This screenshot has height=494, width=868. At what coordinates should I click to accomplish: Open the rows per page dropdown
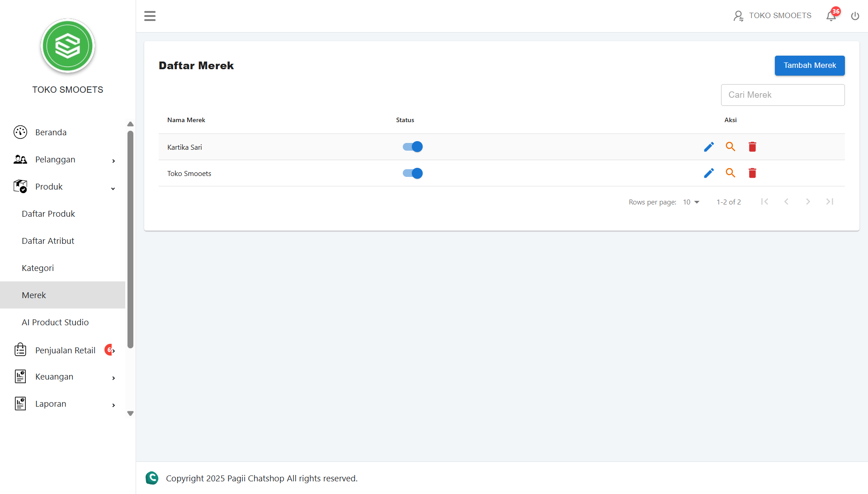tap(691, 202)
